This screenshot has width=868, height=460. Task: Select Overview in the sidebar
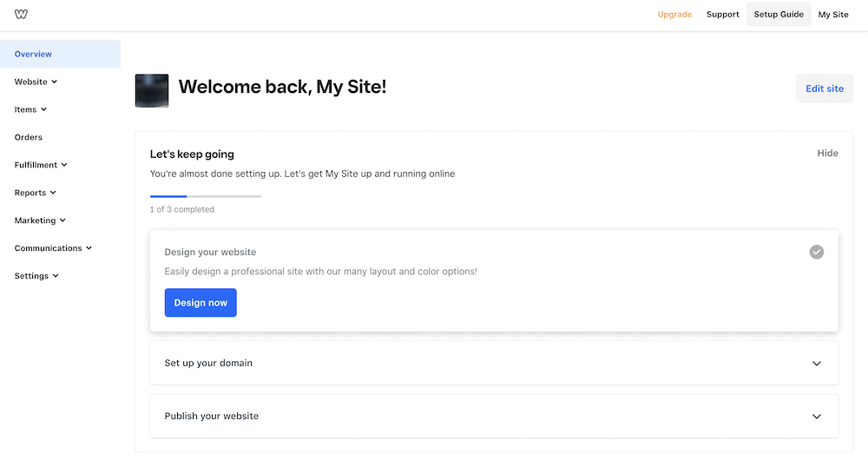point(60,54)
